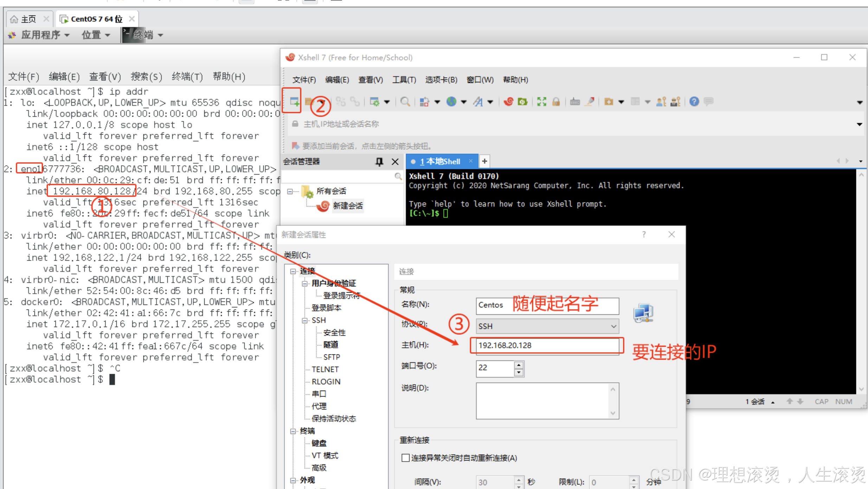
Task: Click the blue Help question mark icon
Action: click(x=694, y=102)
